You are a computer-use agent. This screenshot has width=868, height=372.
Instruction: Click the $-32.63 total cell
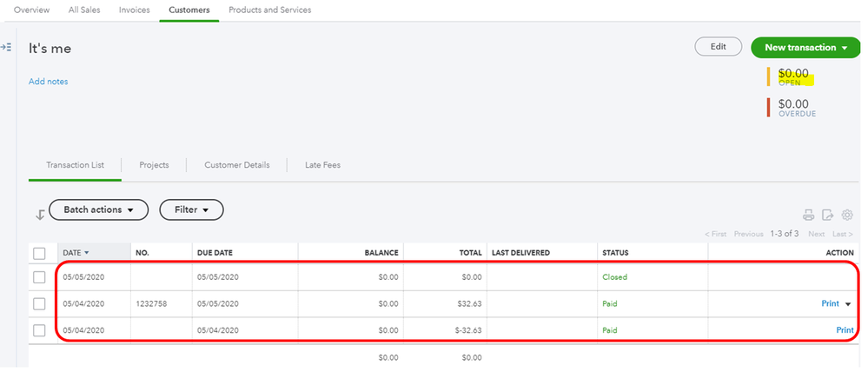[x=467, y=330]
